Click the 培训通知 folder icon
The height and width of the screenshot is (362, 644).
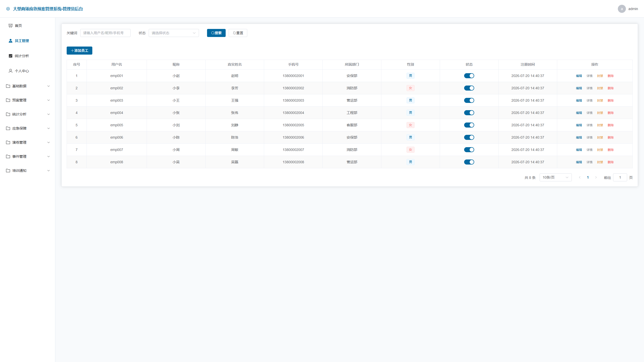[8, 171]
